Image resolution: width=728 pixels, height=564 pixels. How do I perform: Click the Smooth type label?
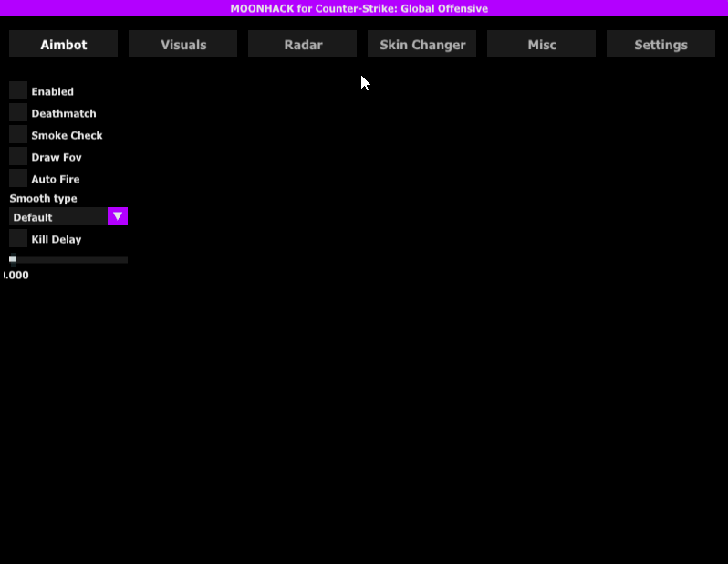pyautogui.click(x=43, y=198)
